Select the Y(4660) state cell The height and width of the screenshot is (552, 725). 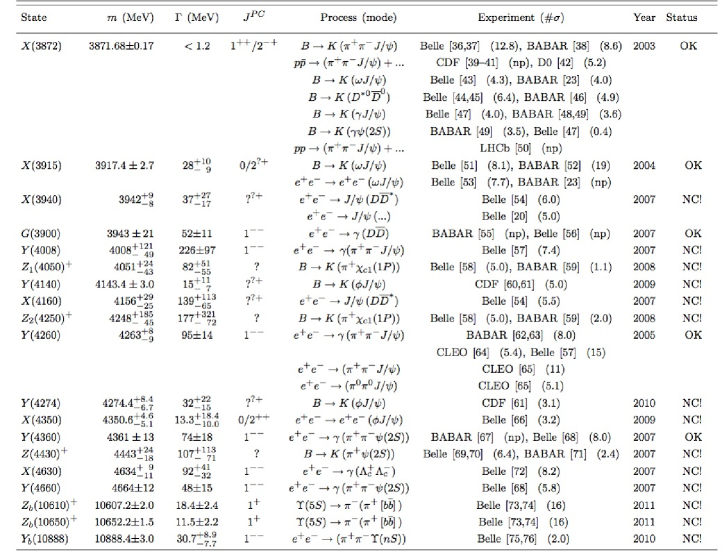tap(40, 488)
